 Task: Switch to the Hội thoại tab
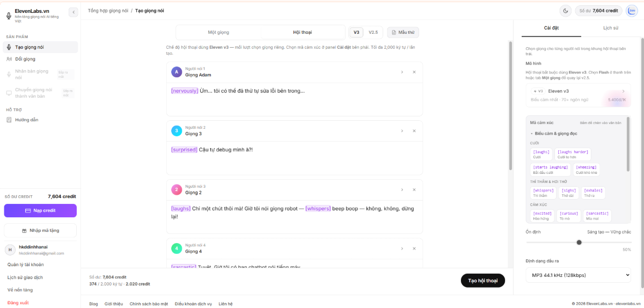pos(303,32)
